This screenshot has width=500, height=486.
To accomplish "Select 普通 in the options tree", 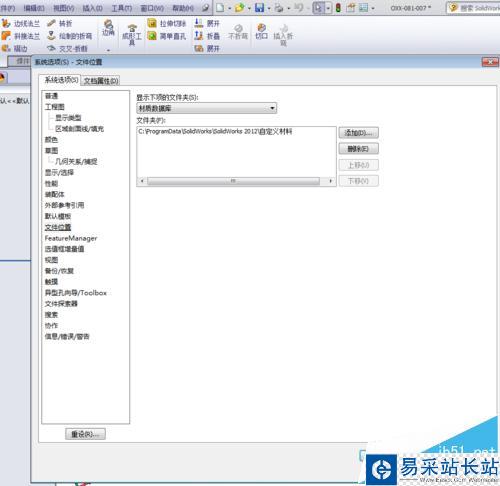I will click(x=51, y=96).
